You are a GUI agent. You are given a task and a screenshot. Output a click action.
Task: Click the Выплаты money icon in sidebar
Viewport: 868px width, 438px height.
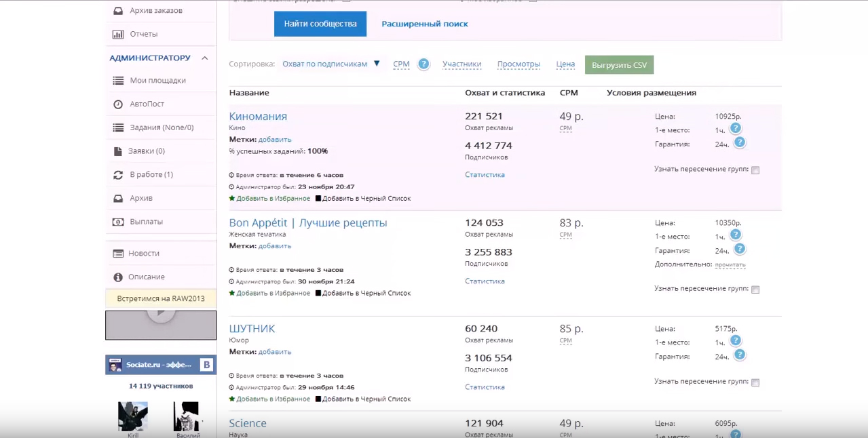(x=117, y=222)
